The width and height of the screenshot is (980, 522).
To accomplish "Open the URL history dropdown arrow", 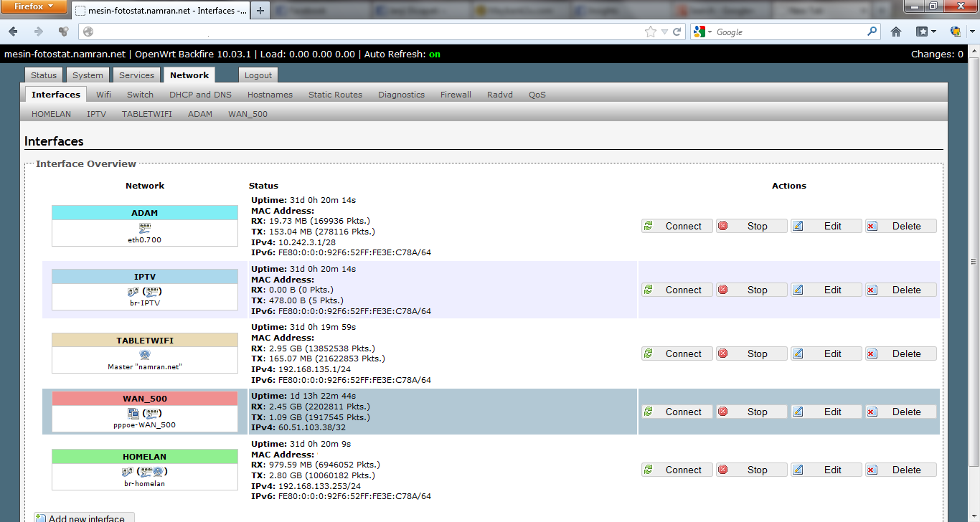I will [664, 32].
